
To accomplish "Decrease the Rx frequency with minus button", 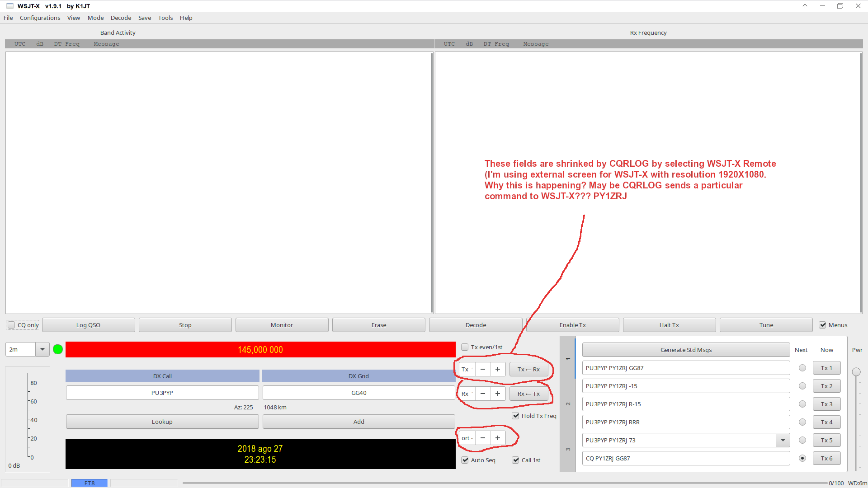I will pos(483,394).
